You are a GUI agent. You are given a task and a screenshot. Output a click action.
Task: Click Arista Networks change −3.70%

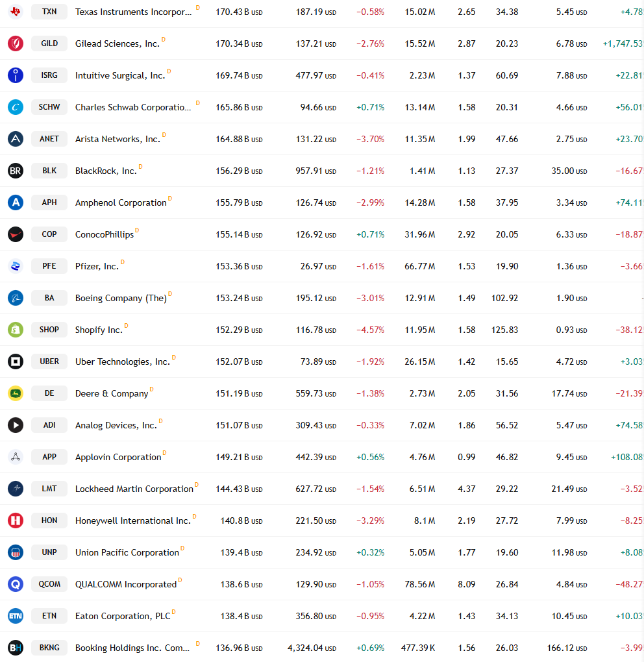370,140
